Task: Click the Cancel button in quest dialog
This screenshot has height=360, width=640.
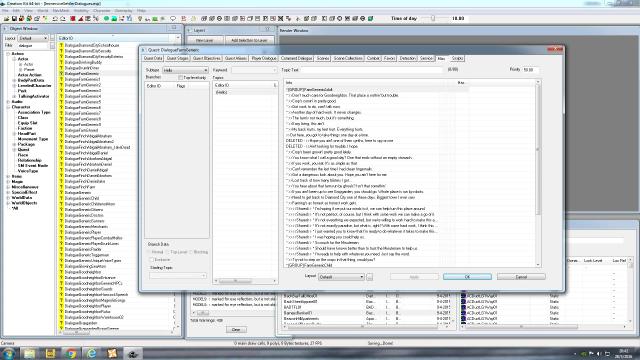Action: 521,277
